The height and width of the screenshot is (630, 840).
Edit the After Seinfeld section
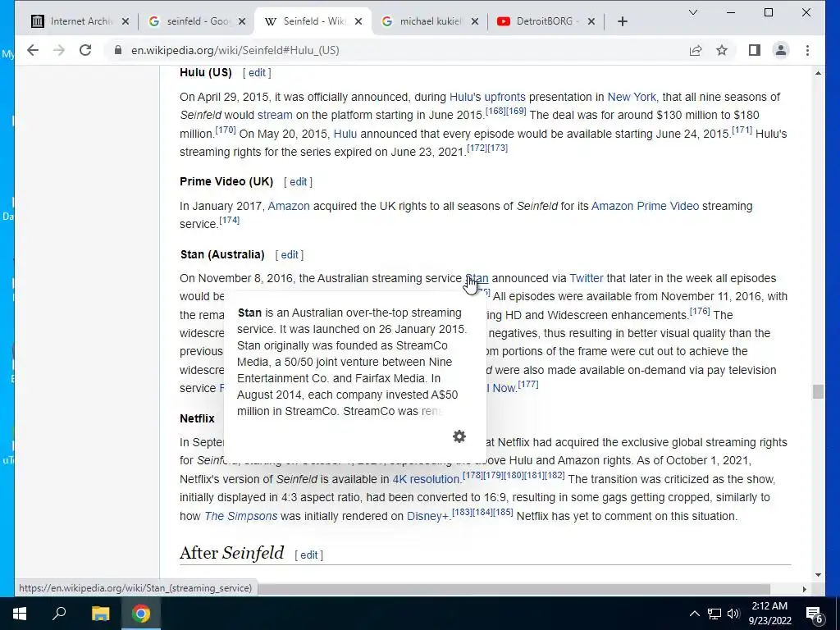point(308,555)
